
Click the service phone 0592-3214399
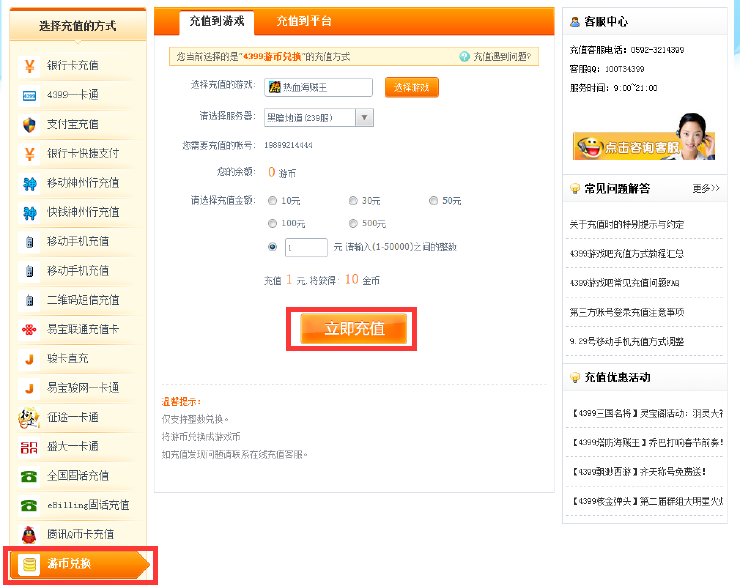click(x=657, y=50)
